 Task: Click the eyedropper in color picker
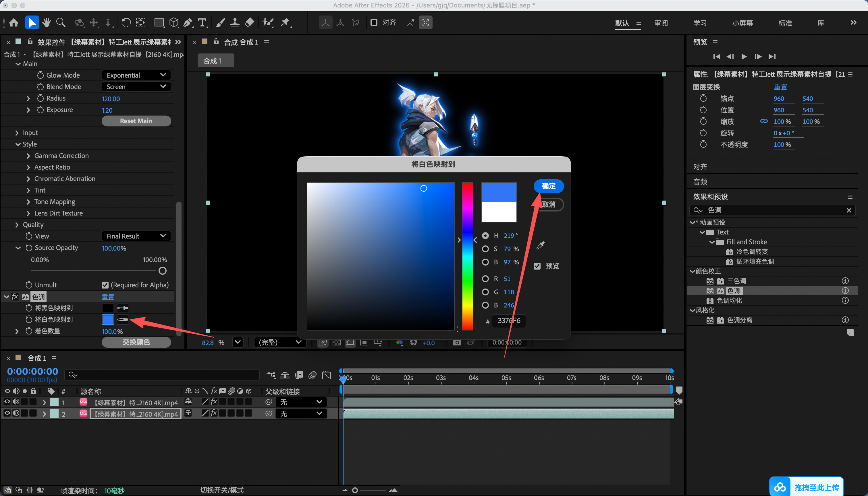click(540, 245)
